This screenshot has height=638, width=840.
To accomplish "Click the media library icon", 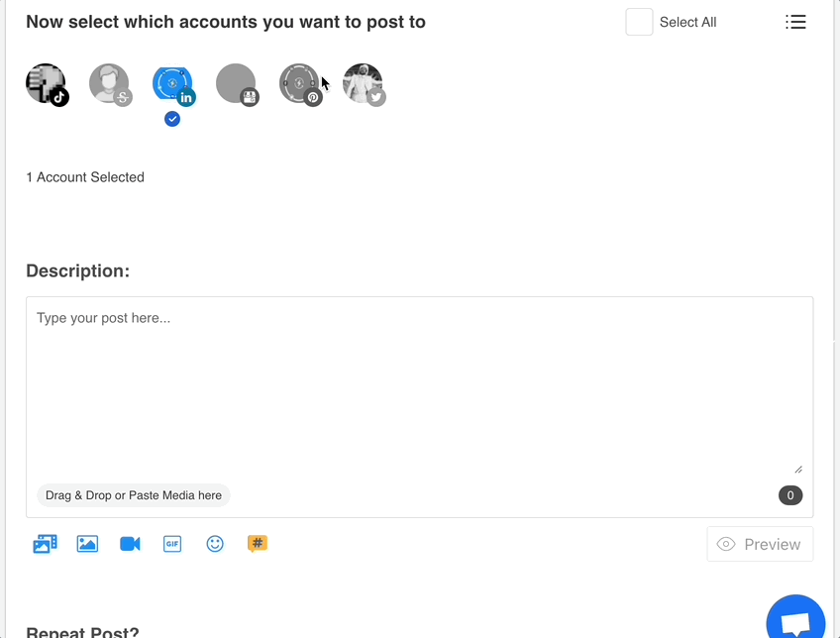I will point(45,544).
